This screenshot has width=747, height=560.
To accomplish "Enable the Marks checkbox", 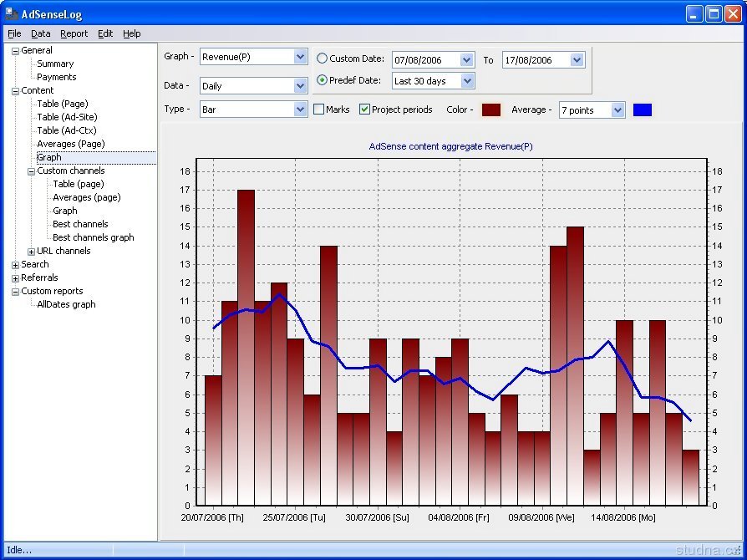I will (319, 109).
